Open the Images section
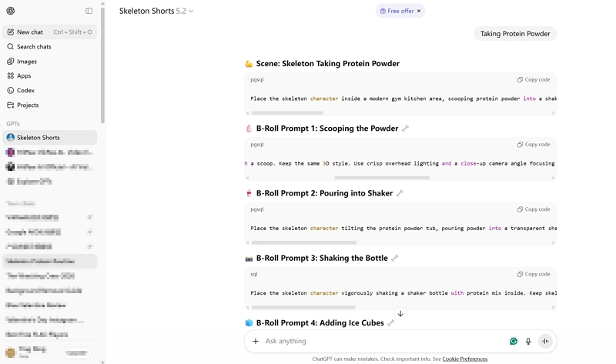616x364 pixels. pyautogui.click(x=27, y=62)
